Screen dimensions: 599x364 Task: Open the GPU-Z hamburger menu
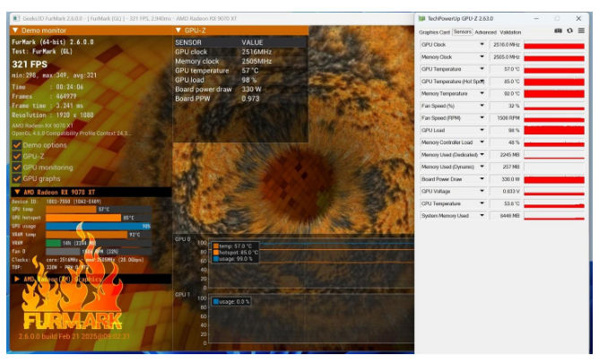(581, 31)
